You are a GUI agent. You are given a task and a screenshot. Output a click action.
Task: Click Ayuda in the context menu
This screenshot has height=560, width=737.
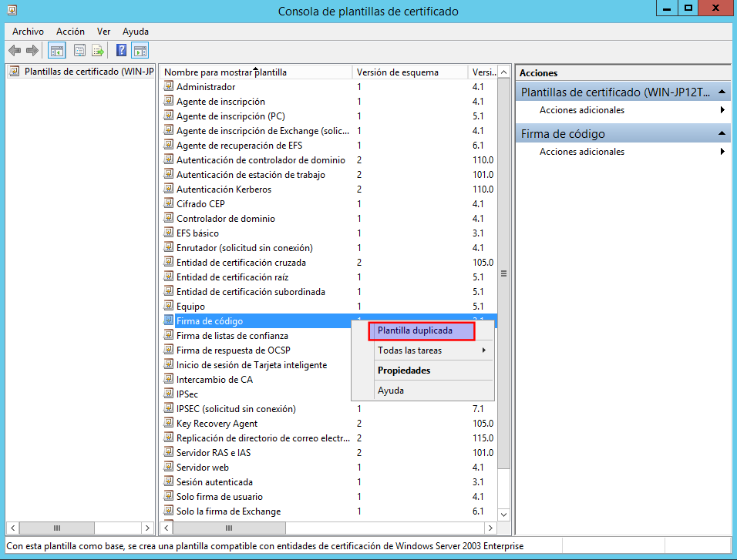coord(391,391)
